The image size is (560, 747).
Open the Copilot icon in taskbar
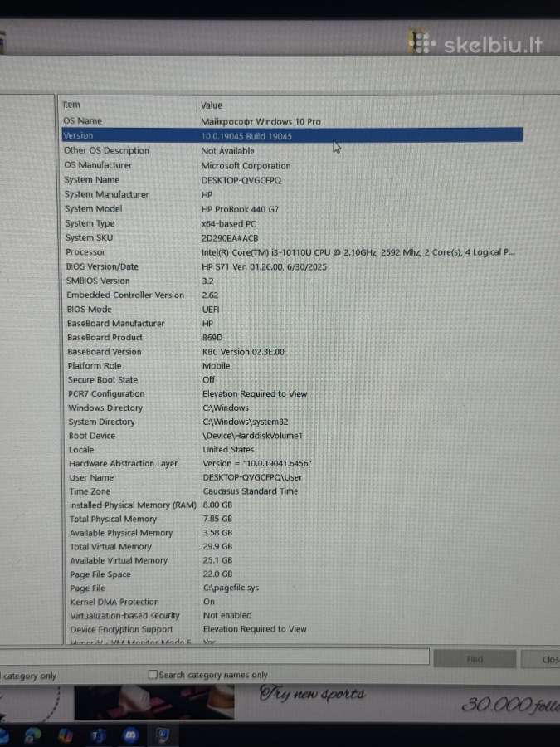(x=66, y=735)
